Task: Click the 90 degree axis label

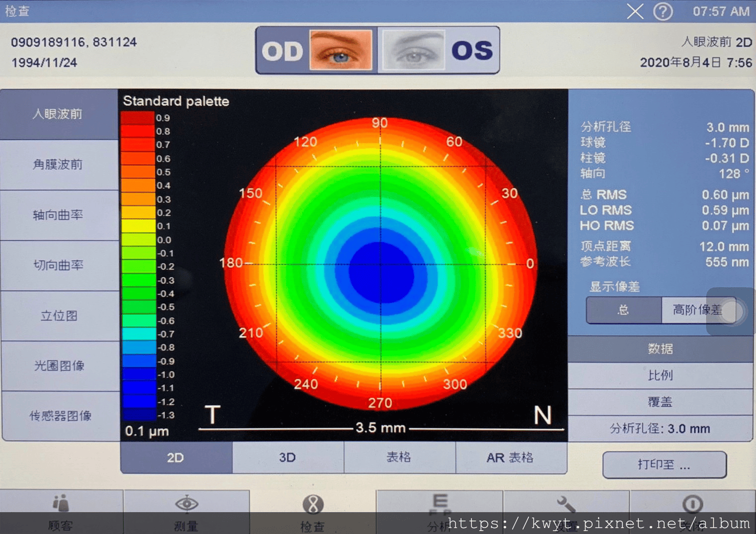Action: 380,123
